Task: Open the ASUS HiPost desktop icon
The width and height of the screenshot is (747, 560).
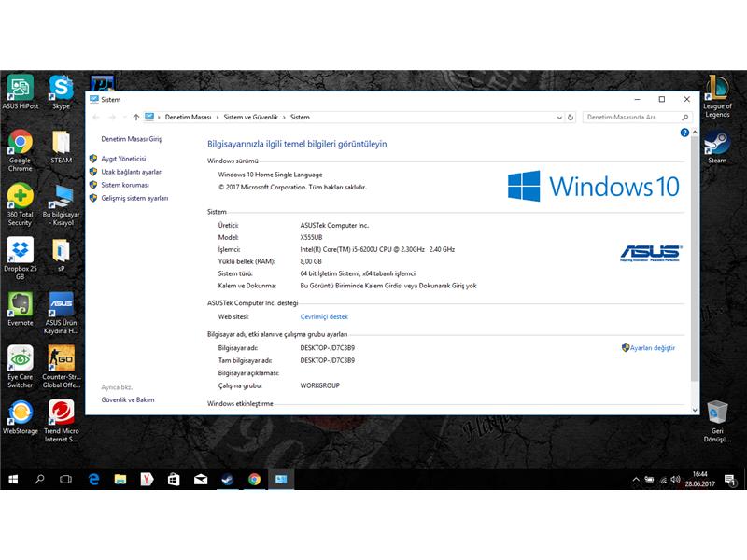Action: [20, 91]
